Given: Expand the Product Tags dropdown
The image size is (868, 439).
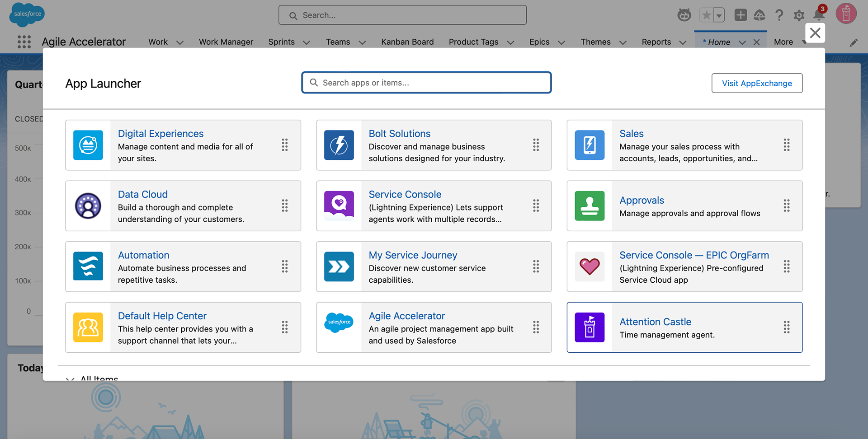Looking at the screenshot, I should pos(511,42).
